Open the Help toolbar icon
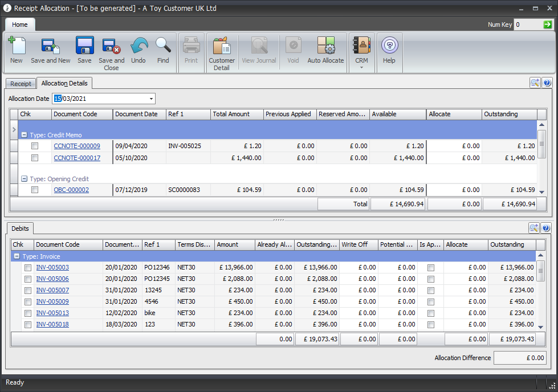The image size is (558, 392). (389, 46)
